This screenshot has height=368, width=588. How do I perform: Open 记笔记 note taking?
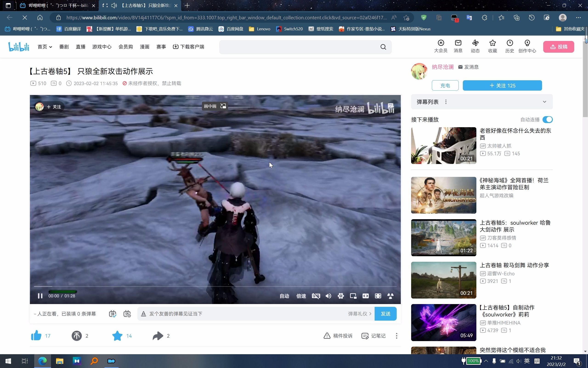[x=373, y=336]
